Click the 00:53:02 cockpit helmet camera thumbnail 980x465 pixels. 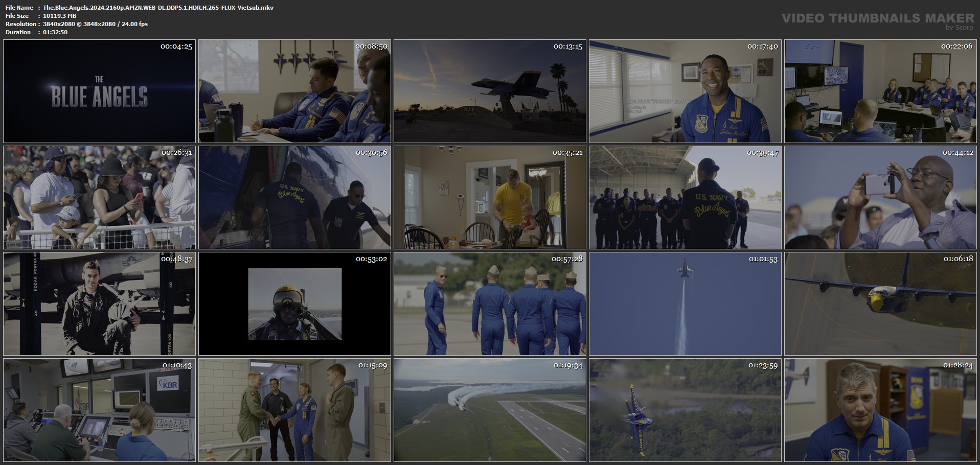pyautogui.click(x=294, y=304)
